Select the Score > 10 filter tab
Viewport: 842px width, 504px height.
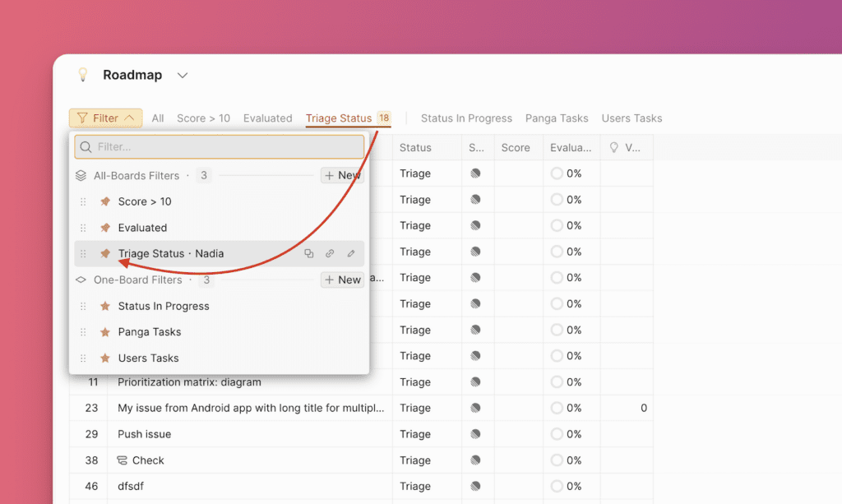203,118
